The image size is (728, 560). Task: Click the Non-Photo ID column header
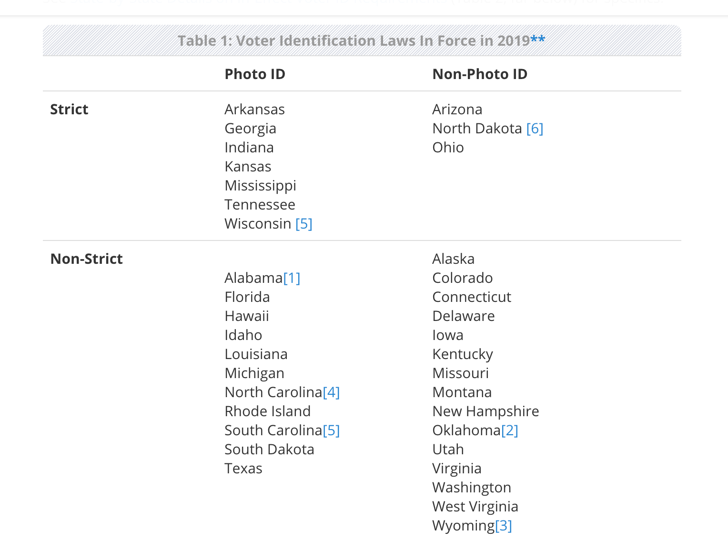click(479, 74)
